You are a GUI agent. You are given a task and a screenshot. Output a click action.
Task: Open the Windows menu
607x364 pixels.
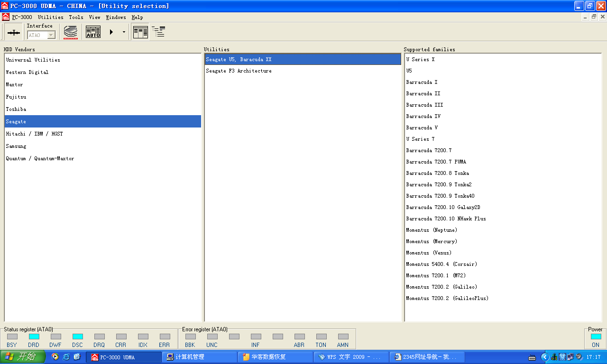point(116,17)
